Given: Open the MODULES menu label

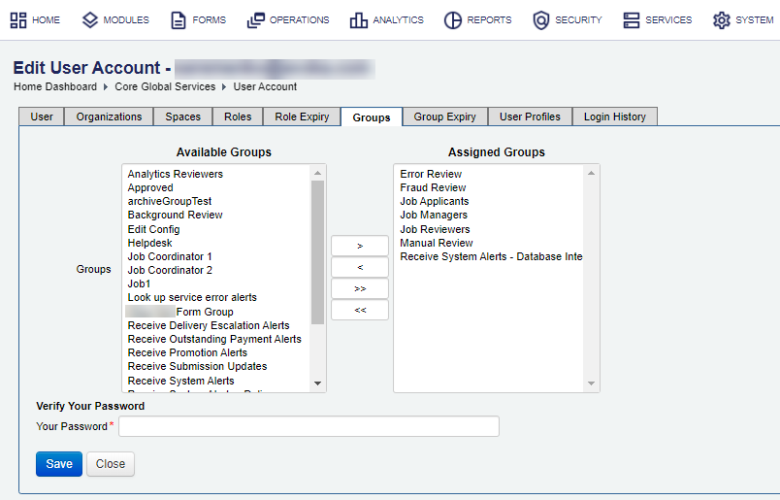Looking at the screenshot, I should [x=126, y=20].
